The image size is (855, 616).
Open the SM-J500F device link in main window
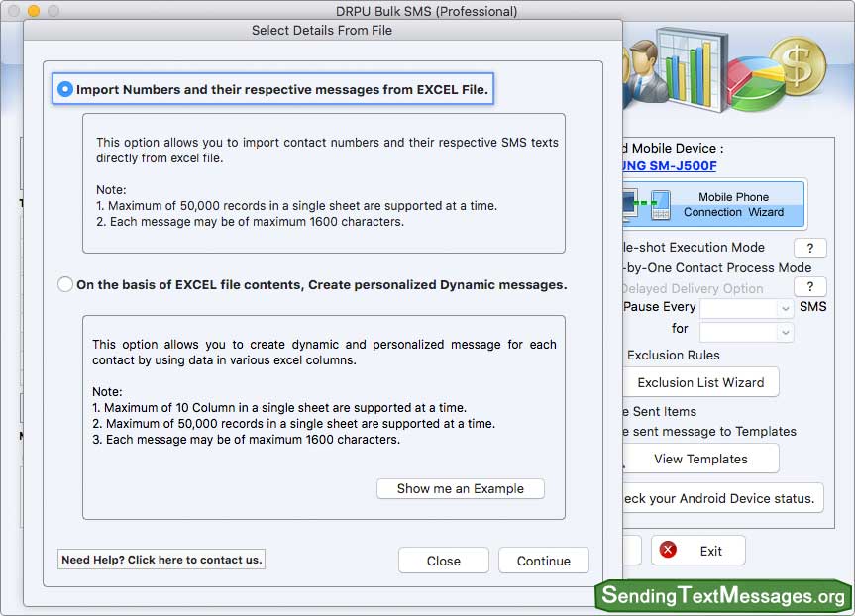pyautogui.click(x=670, y=165)
